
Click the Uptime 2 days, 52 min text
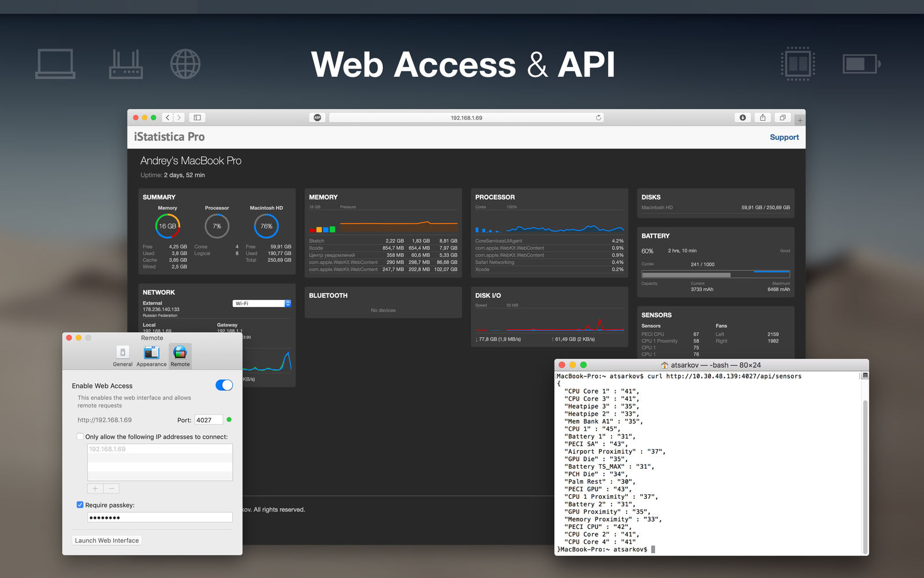click(x=173, y=175)
